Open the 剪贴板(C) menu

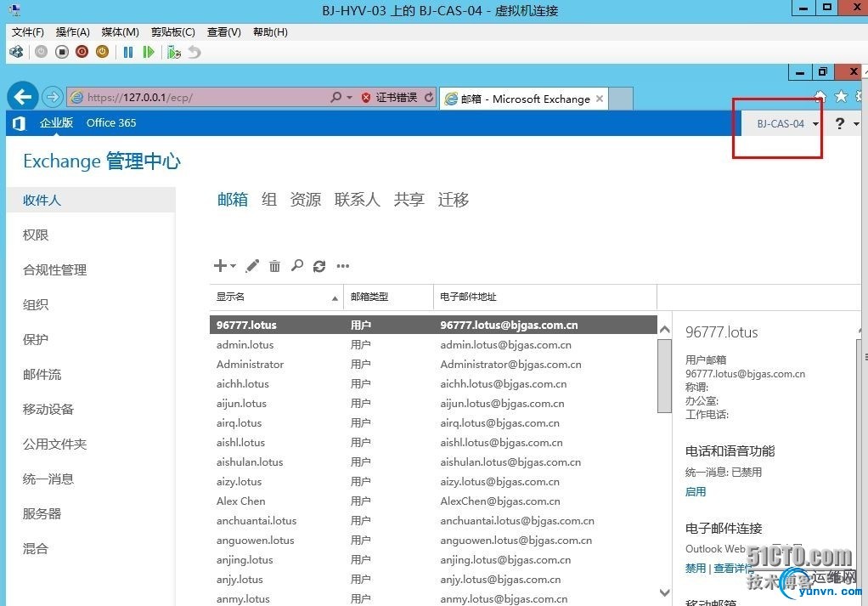(173, 32)
